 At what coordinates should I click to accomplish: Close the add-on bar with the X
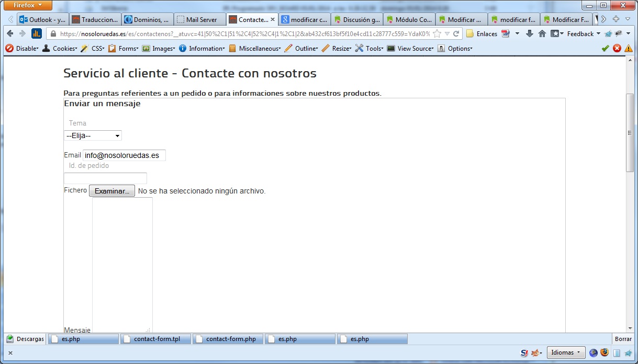(x=10, y=353)
